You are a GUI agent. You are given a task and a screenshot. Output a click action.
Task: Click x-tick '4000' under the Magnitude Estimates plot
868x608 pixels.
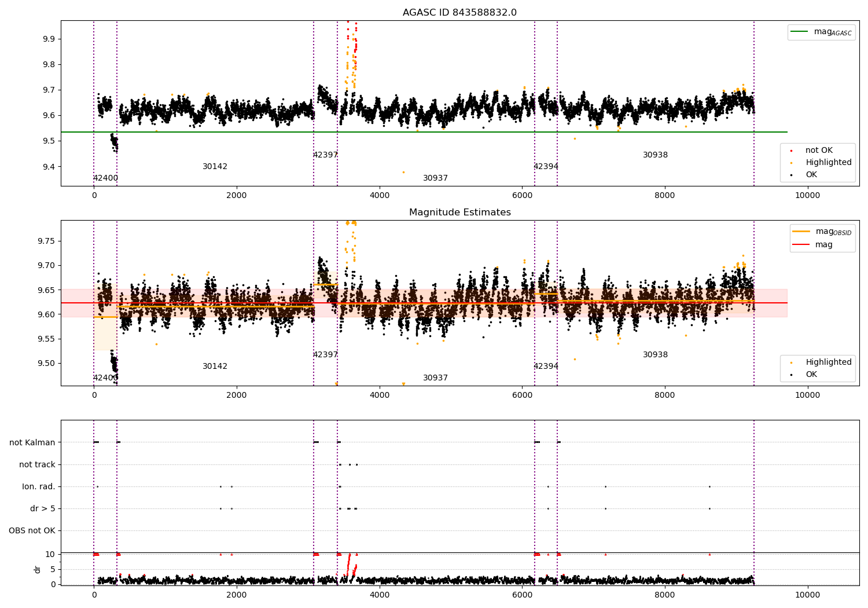coord(380,395)
